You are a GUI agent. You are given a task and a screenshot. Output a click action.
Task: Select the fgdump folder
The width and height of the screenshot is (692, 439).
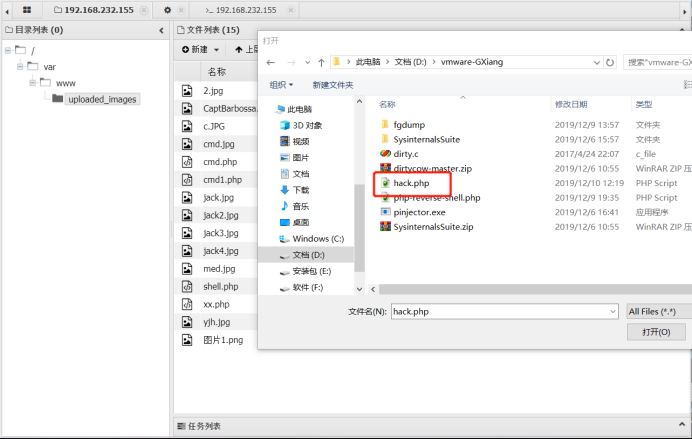[x=409, y=125]
